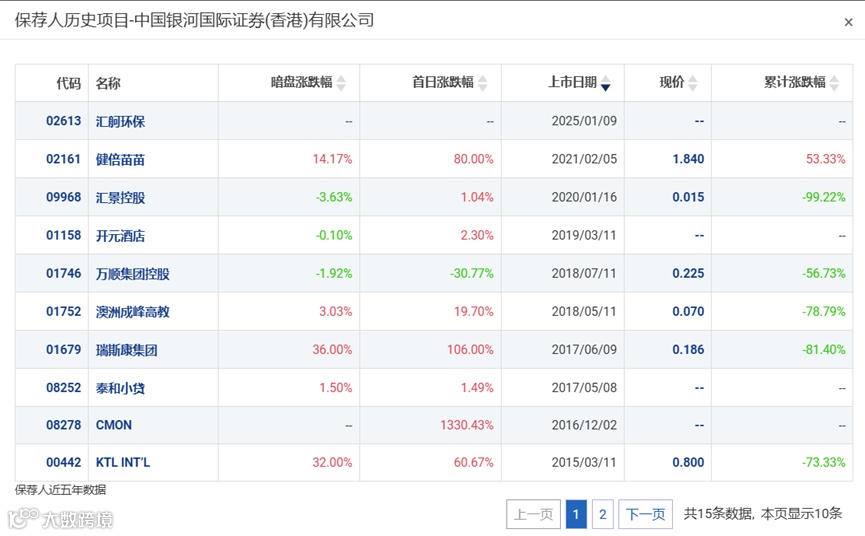Screen dimensions: 865x536
Task: Select current price 0.015
Action: coord(688,197)
